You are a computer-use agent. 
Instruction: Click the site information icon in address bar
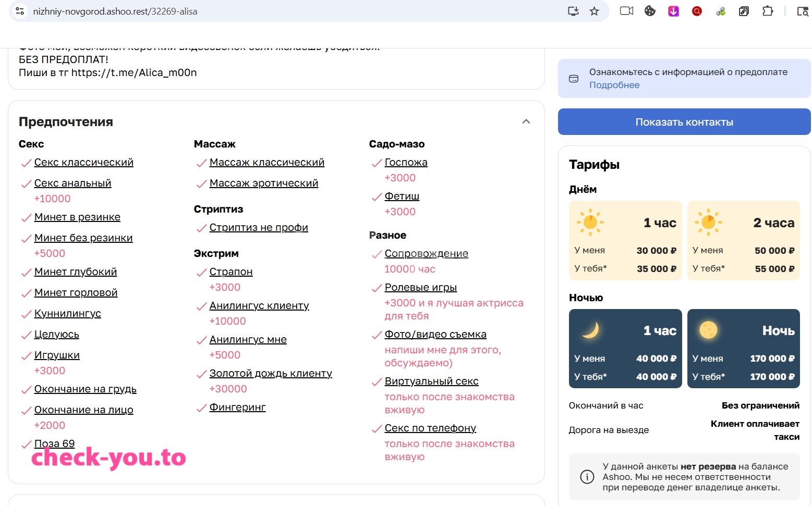point(20,11)
